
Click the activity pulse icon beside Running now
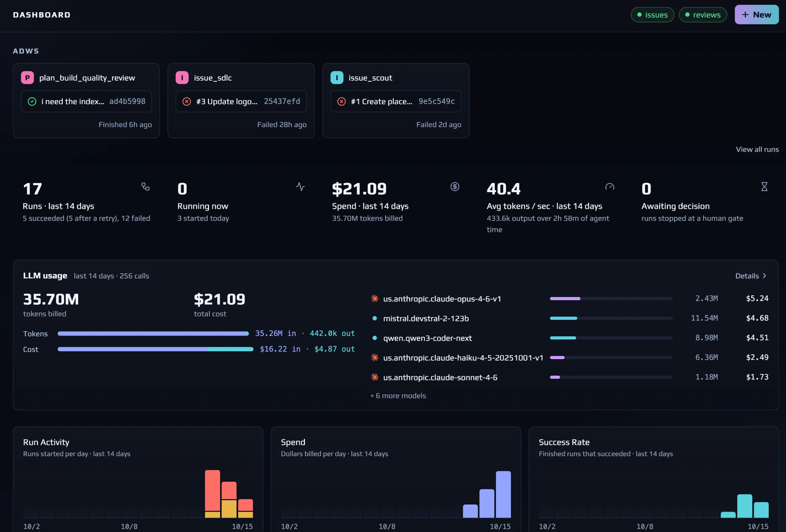[x=300, y=187]
